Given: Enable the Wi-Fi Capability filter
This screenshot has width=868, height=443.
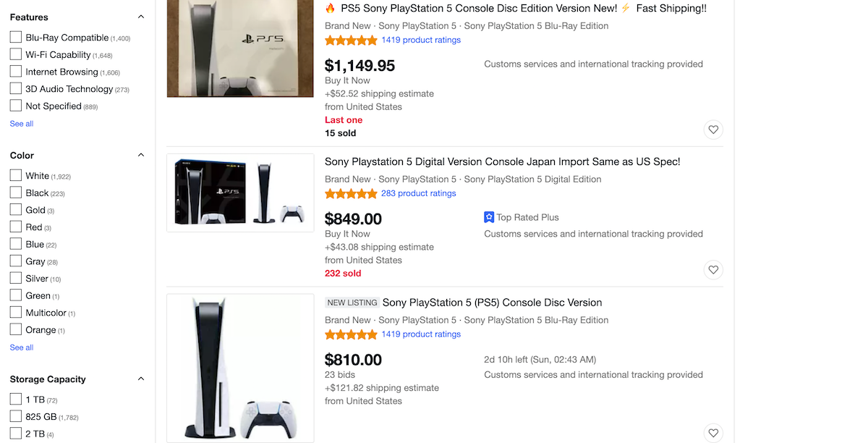Looking at the screenshot, I should (15, 54).
